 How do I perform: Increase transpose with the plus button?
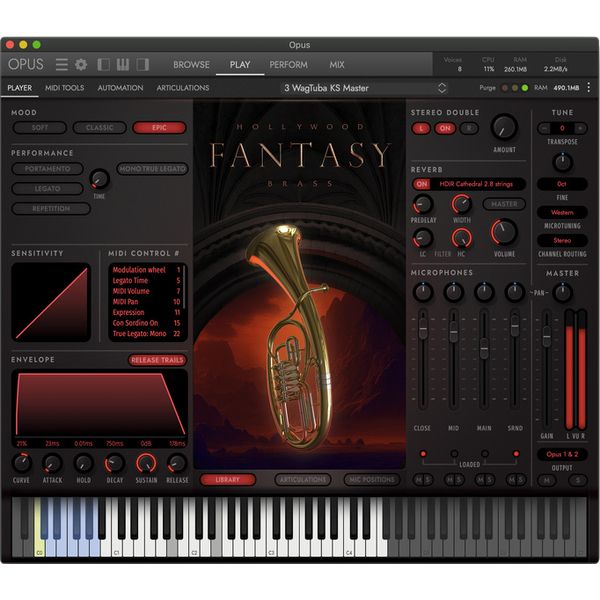[x=580, y=128]
